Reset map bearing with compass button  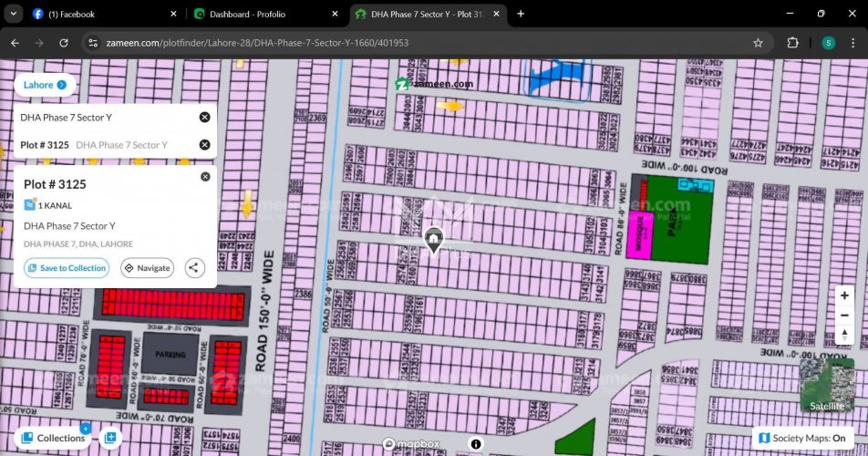click(845, 335)
